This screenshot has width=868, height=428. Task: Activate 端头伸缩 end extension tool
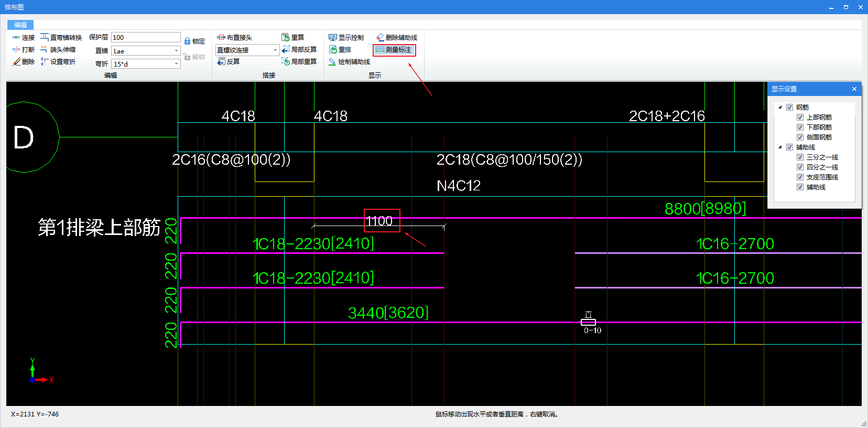coord(58,50)
